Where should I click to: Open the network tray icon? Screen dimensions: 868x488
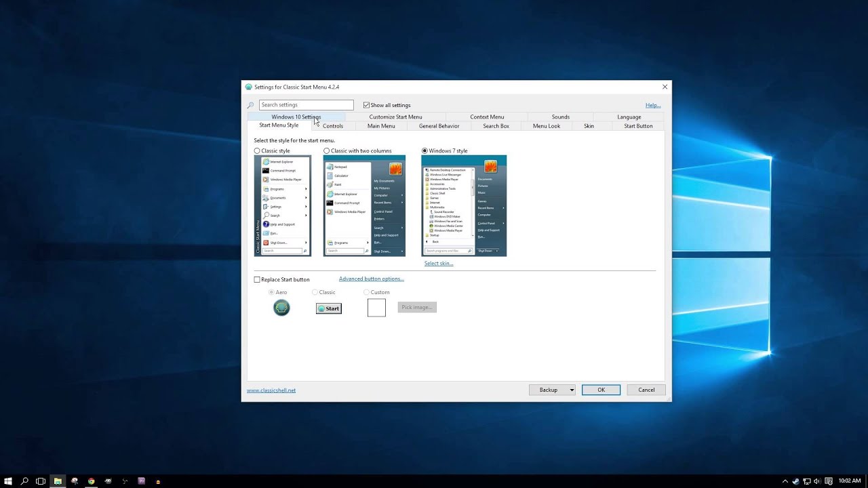click(806, 481)
